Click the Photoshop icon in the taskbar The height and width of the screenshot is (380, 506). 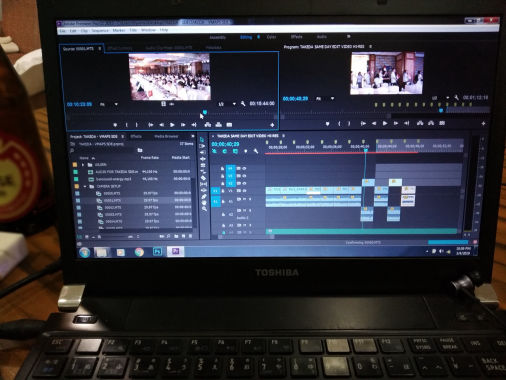(157, 252)
